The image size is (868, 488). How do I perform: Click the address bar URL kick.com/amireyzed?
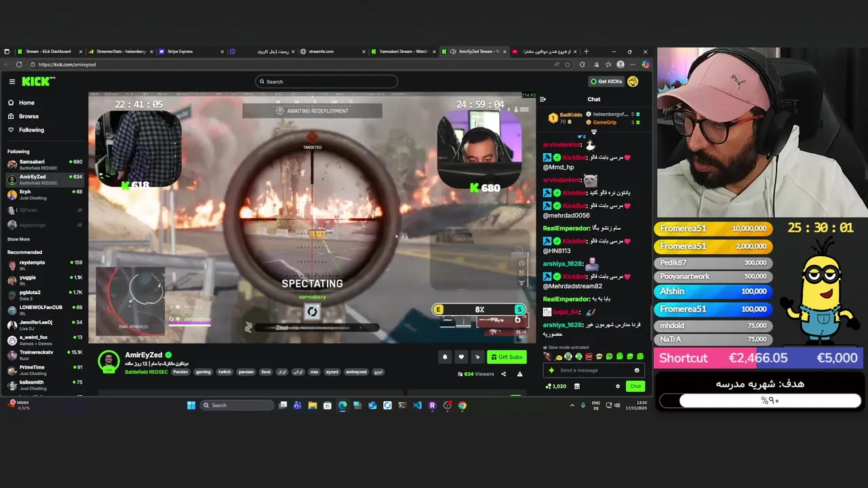(x=67, y=64)
